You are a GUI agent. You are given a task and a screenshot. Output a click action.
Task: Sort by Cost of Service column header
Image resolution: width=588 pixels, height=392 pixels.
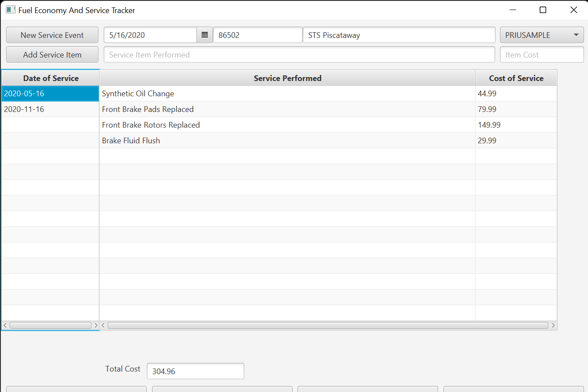[516, 78]
